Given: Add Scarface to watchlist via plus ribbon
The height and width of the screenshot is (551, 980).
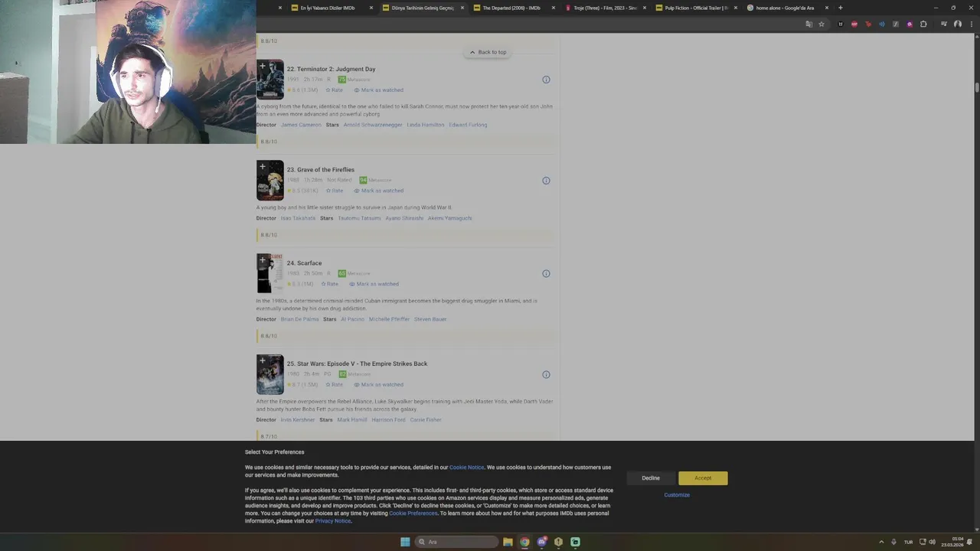Looking at the screenshot, I should pos(262,260).
